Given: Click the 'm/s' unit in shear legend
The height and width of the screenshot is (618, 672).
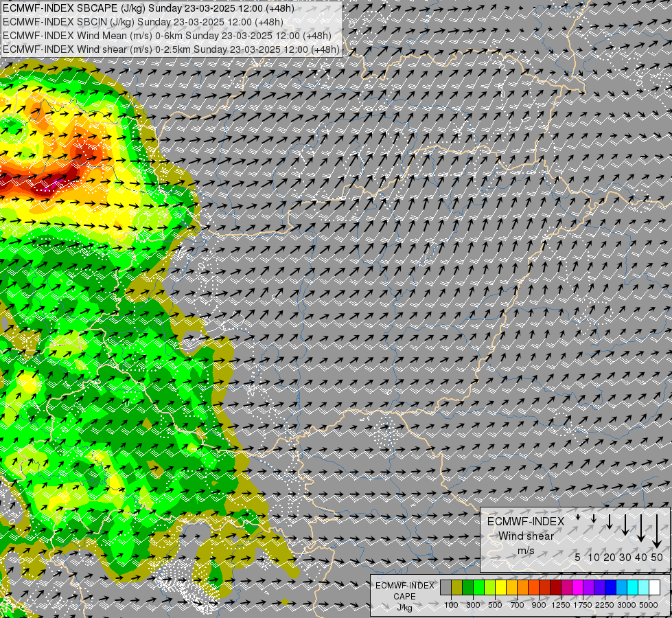Looking at the screenshot, I should coord(526,551).
